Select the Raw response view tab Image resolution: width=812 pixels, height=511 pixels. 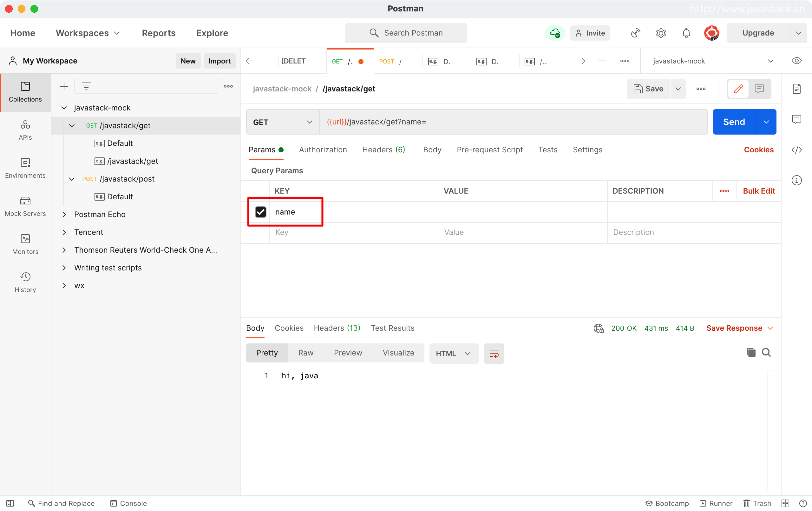point(305,353)
